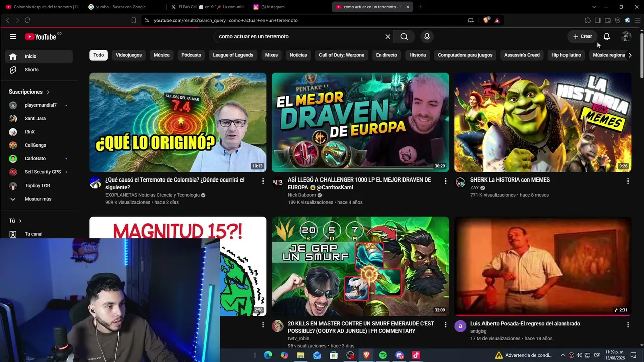Visit the Nick Daboom channel link
Screen dimensions: 644x362
pyautogui.click(x=302, y=195)
